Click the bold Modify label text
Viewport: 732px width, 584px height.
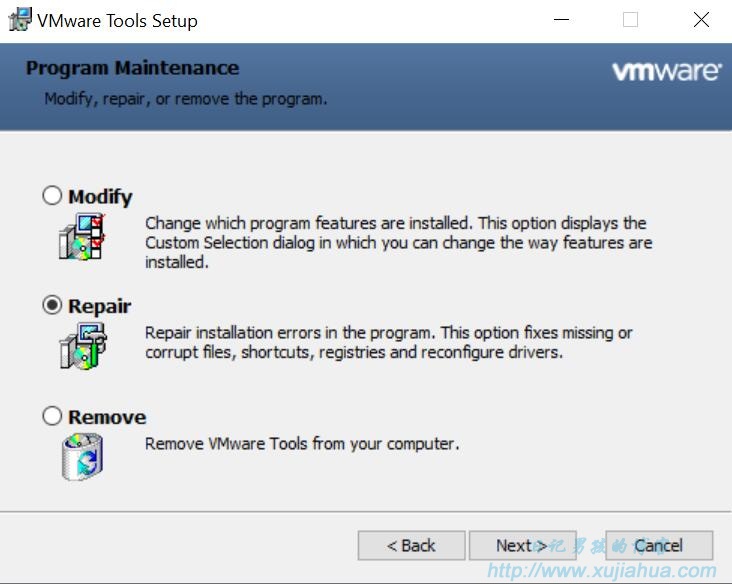pyautogui.click(x=100, y=197)
